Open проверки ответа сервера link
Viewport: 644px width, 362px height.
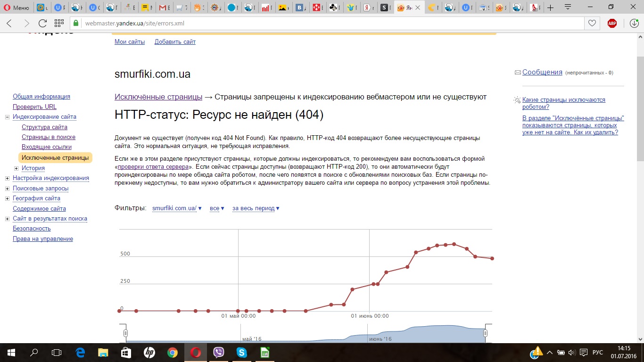pyautogui.click(x=153, y=167)
